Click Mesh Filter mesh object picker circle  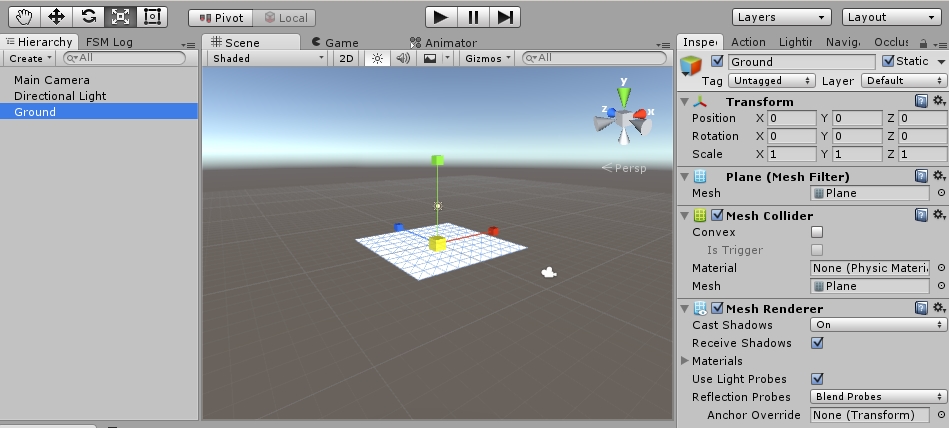941,193
